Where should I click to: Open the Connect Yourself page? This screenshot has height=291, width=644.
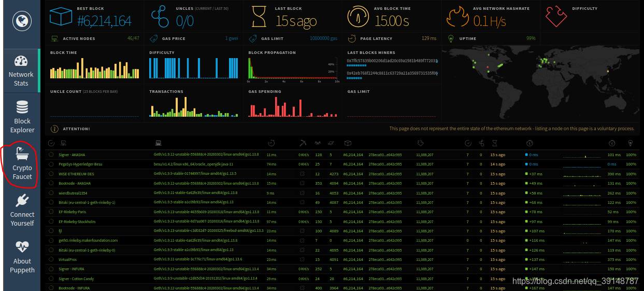click(x=22, y=210)
